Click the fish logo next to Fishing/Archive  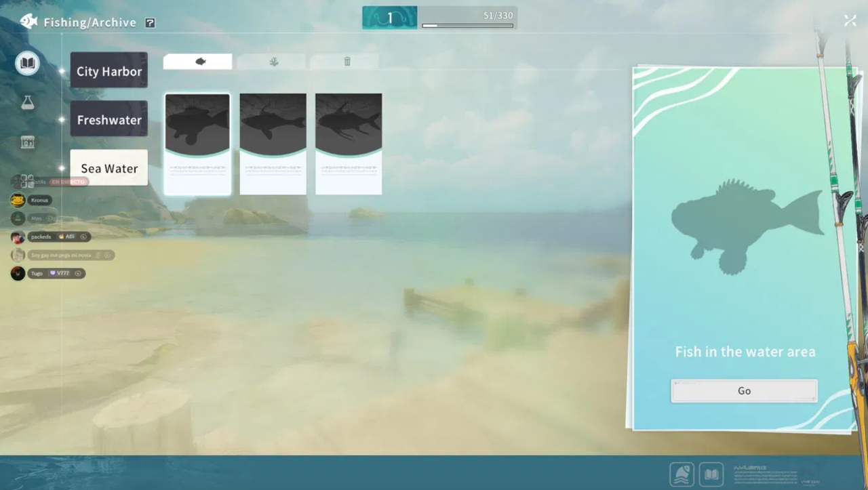28,22
